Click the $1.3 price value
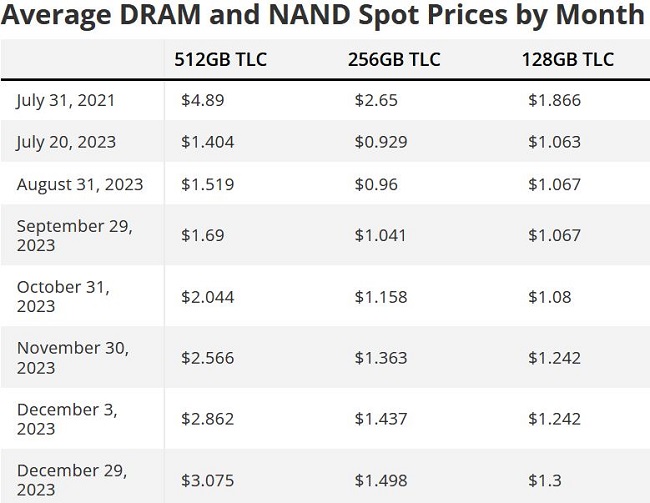The width and height of the screenshot is (650, 503). point(545,480)
